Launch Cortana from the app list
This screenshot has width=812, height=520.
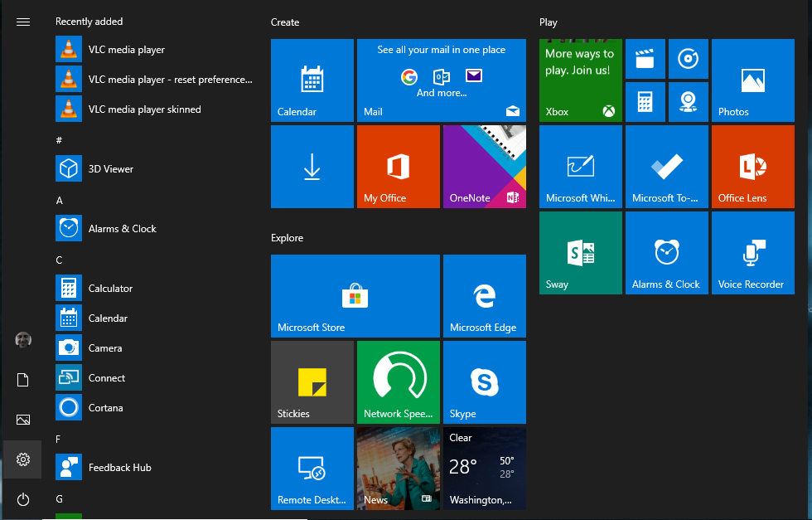point(156,408)
